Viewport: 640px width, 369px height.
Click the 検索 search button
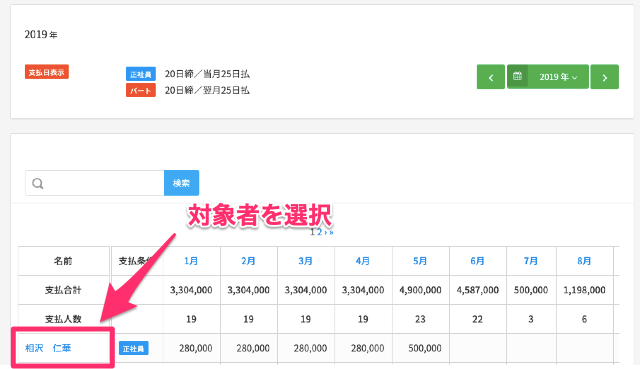(181, 183)
